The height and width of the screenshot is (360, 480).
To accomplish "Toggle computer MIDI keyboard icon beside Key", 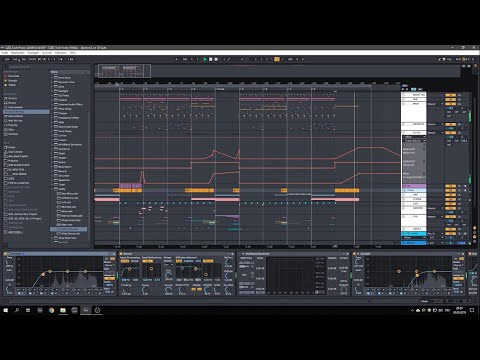I will point(444,59).
